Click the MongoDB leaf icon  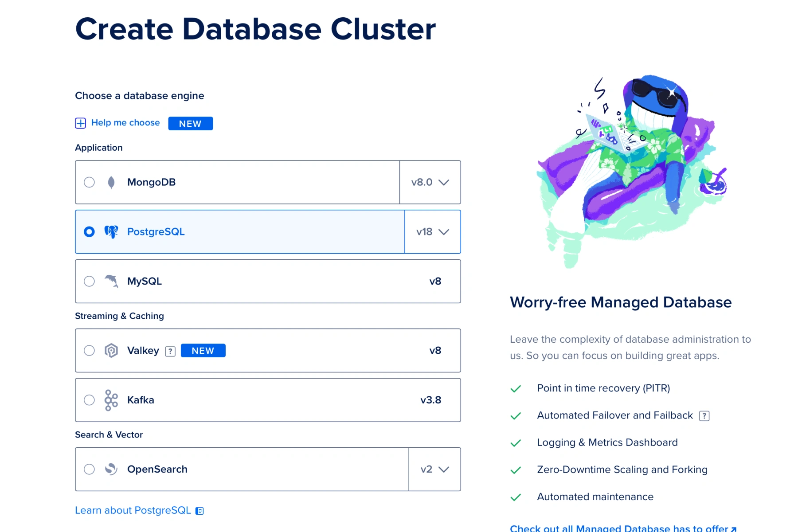pos(111,182)
